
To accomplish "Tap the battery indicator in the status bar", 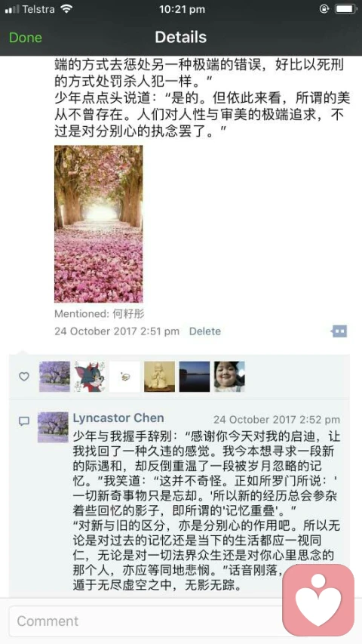I will coord(346,9).
